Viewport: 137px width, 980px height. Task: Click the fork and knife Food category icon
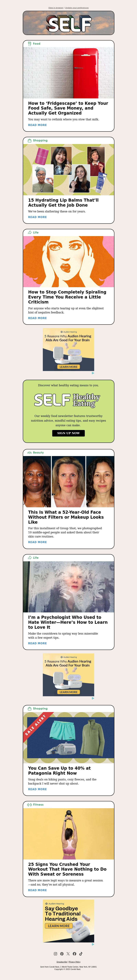[x=30, y=44]
